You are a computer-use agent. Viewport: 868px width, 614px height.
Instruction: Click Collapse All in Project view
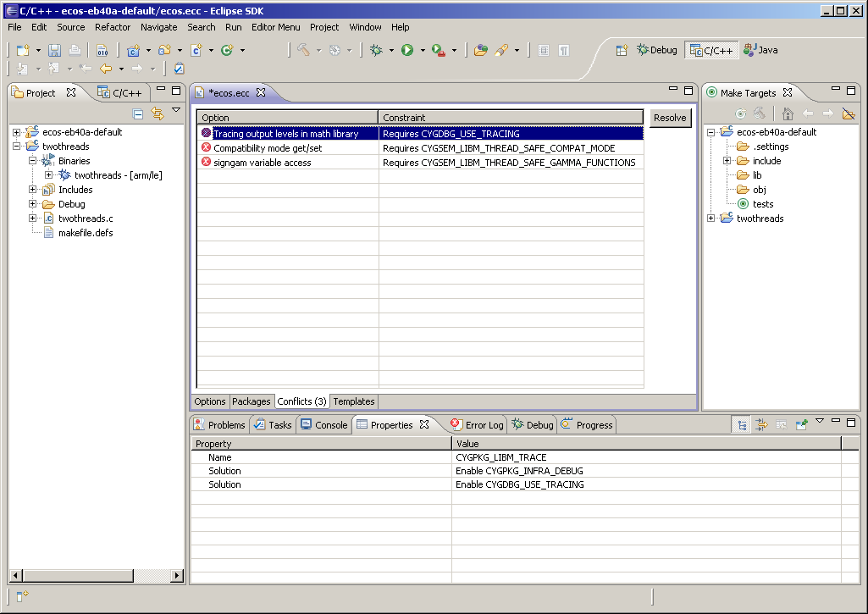pyautogui.click(x=138, y=114)
